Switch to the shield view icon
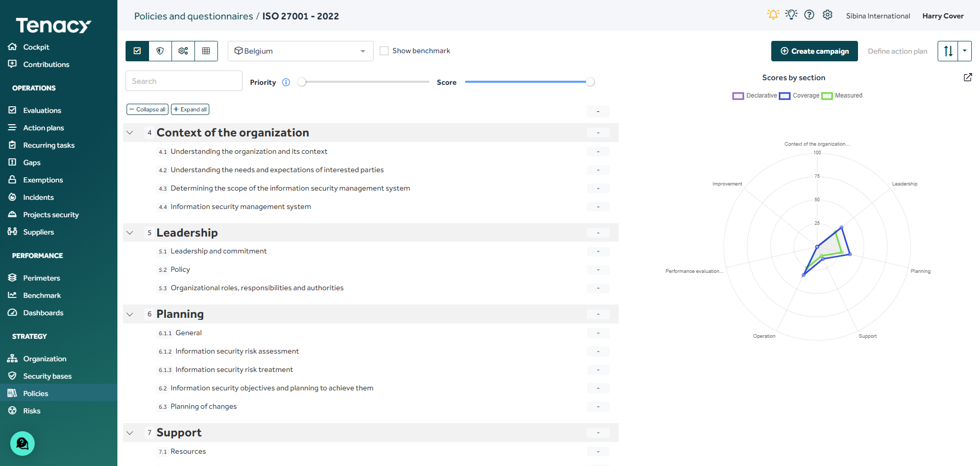Screen dimensions: 980x466 coord(160,51)
